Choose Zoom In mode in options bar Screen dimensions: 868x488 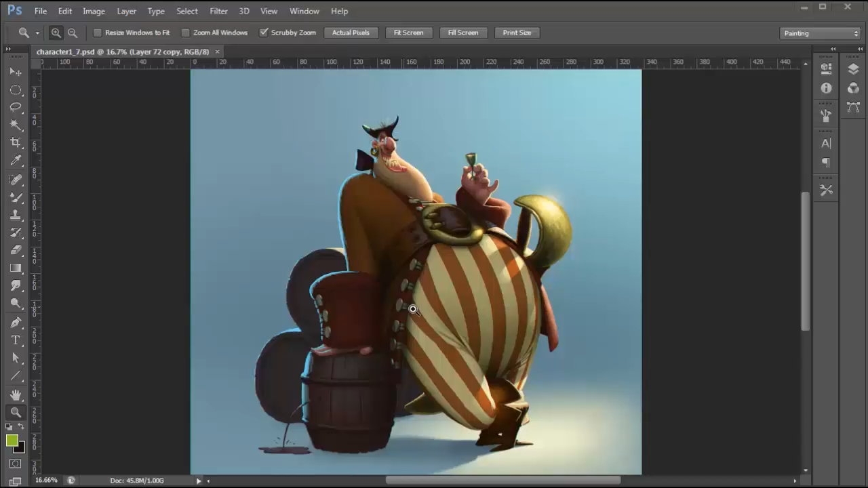pyautogui.click(x=56, y=33)
